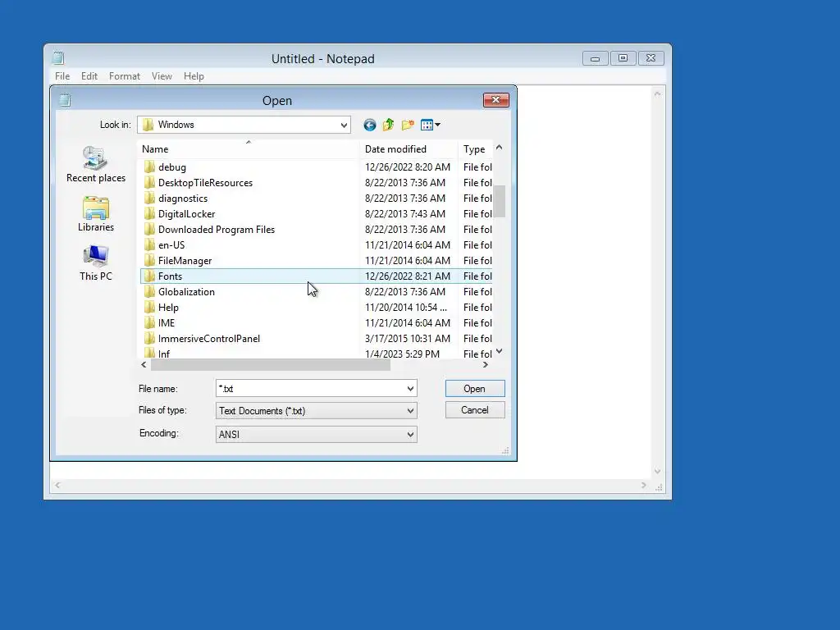
Task: Open the Help menu in Notepad
Action: pos(194,76)
